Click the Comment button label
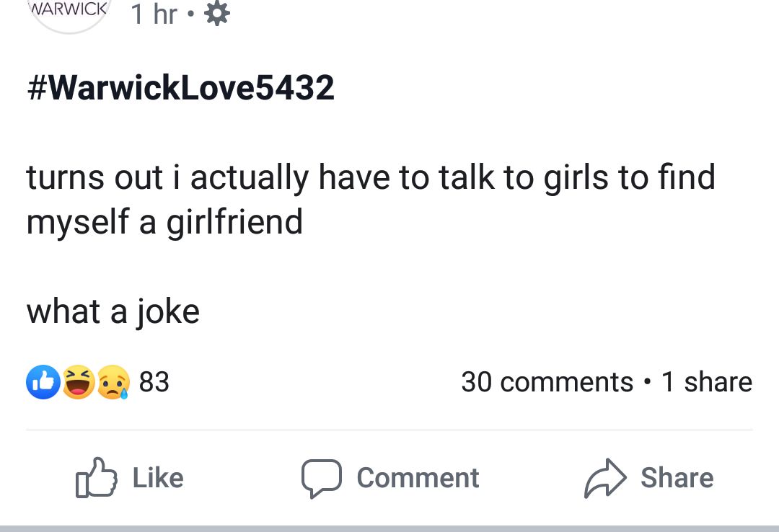Screen dimensions: 779x532 [x=417, y=476]
